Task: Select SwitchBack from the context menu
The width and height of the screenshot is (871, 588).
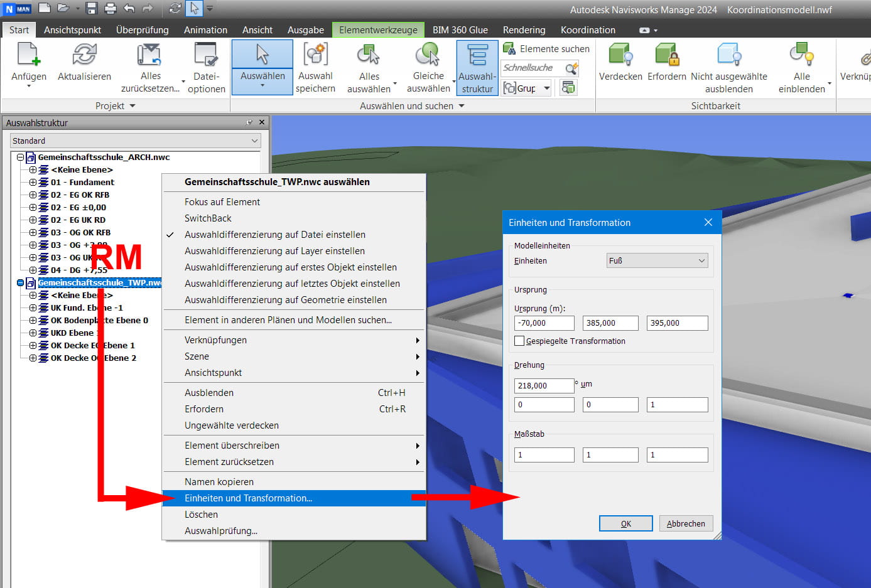Action: point(294,218)
